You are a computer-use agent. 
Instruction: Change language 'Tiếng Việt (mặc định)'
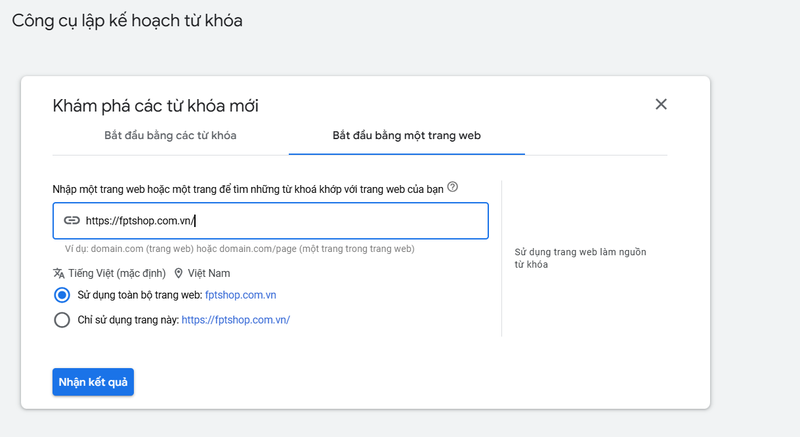tap(117, 273)
